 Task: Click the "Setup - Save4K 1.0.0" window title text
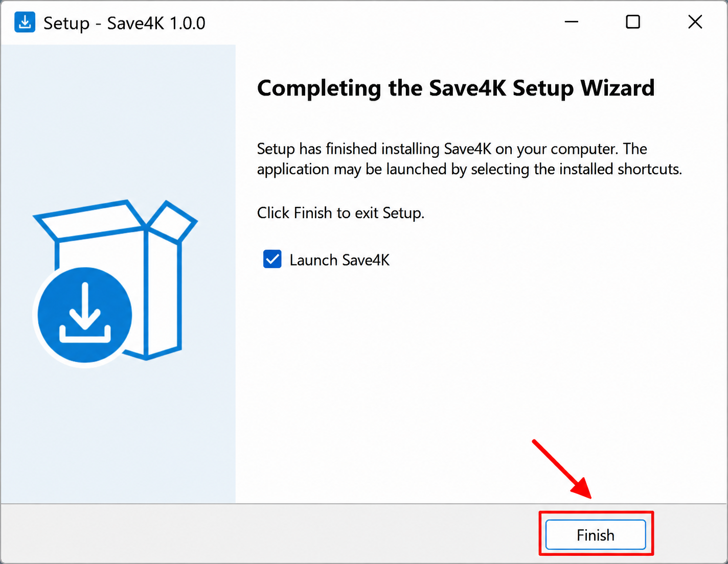(124, 23)
